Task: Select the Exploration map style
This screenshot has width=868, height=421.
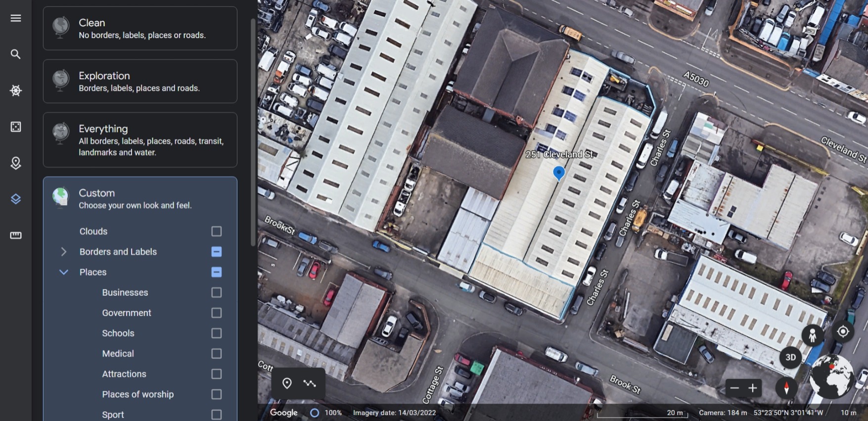Action: [x=140, y=81]
